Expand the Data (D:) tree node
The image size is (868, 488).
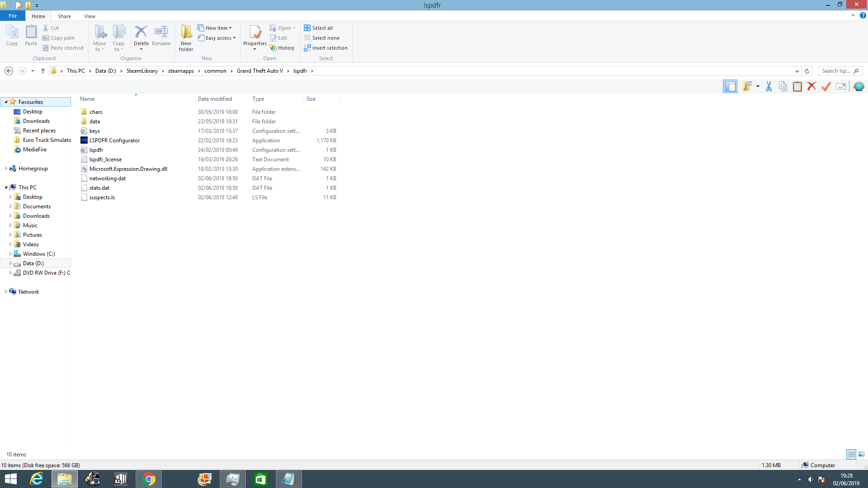pyautogui.click(x=10, y=263)
